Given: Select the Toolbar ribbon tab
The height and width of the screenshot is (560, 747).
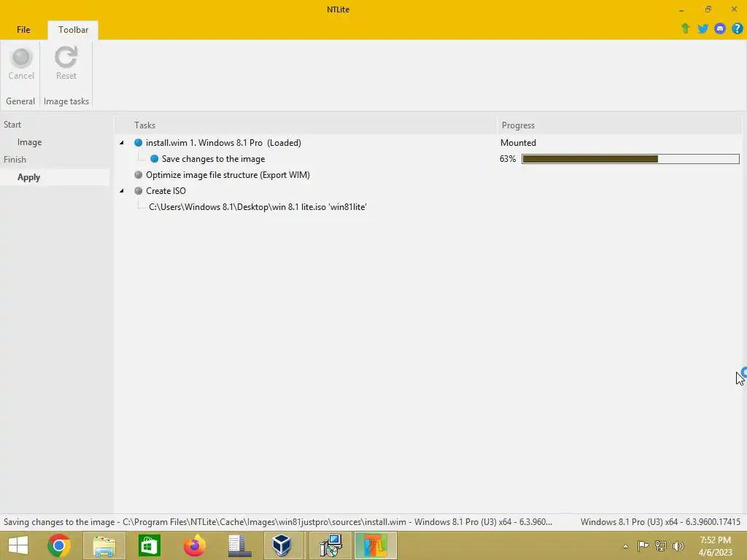Looking at the screenshot, I should pos(73,29).
